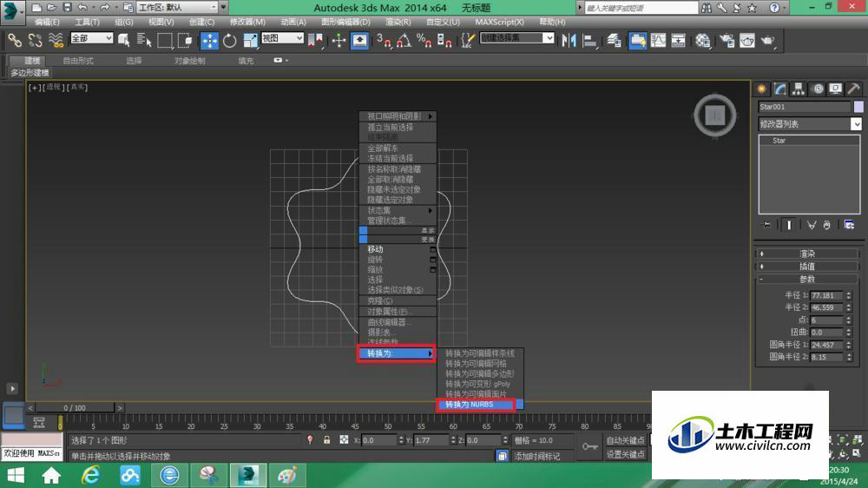Screen dimensions: 868x488
Task: Switch to the Hierarchy command panel tab
Action: click(799, 89)
